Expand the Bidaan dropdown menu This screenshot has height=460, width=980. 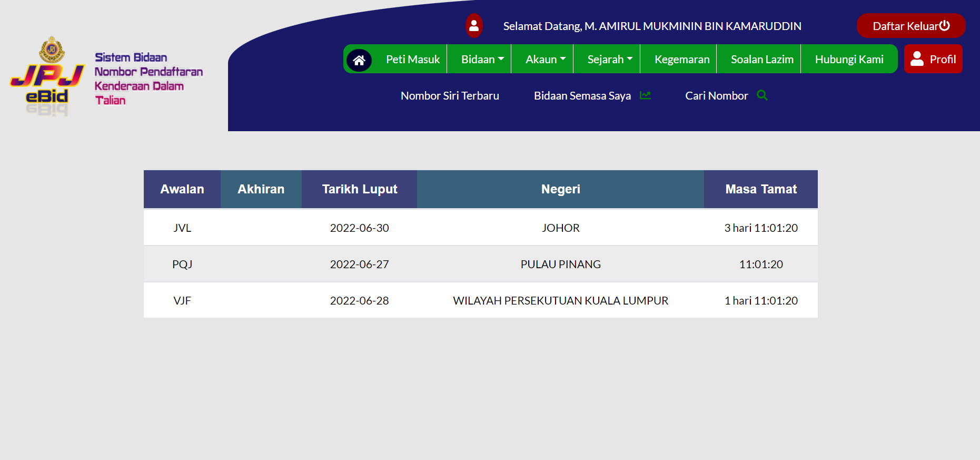coord(482,59)
